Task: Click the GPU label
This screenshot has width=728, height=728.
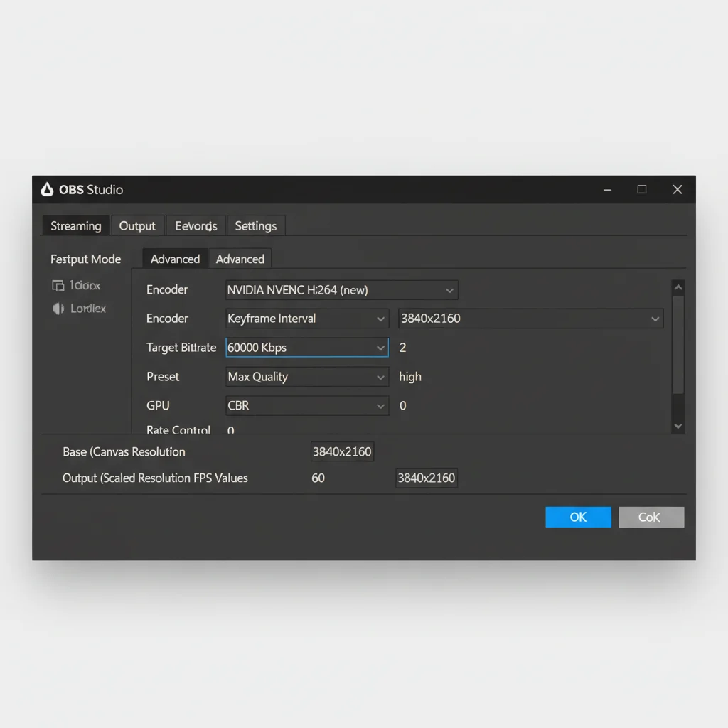Action: coord(158,406)
